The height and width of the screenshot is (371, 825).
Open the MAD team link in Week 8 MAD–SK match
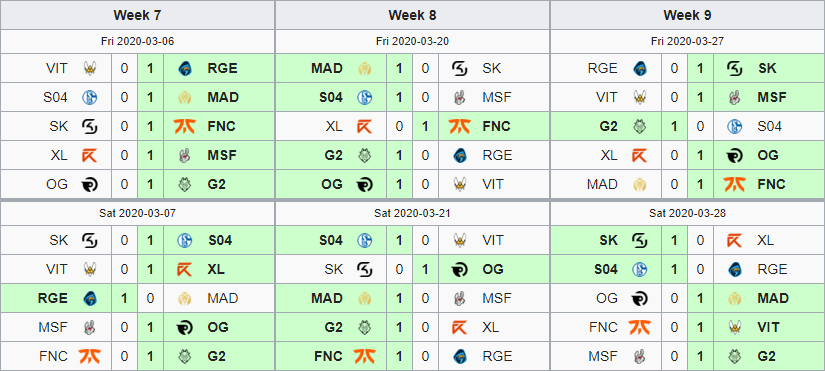click(327, 68)
